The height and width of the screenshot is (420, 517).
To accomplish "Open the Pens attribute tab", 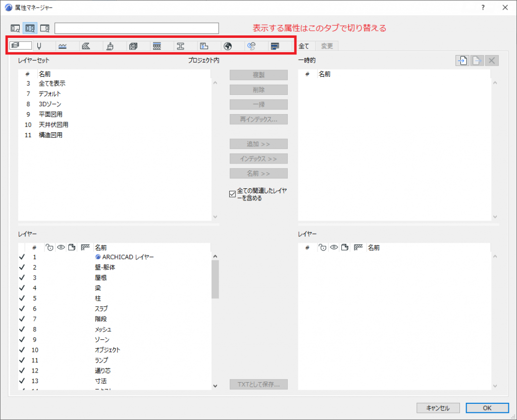I will pos(39,46).
